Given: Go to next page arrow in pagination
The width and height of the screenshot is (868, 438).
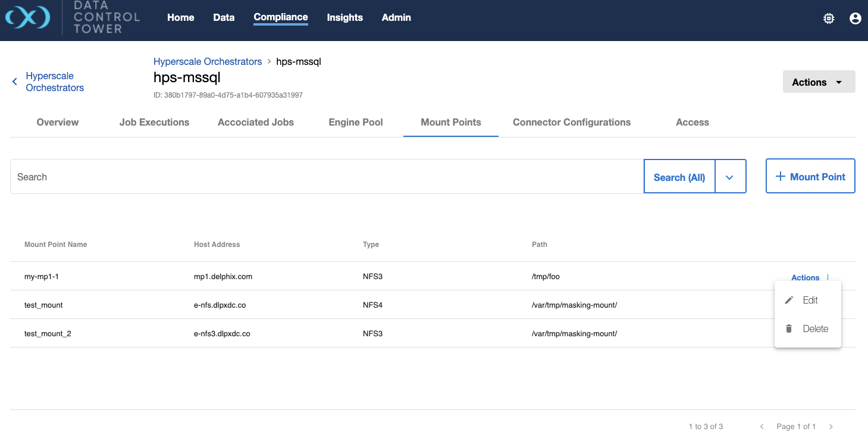Looking at the screenshot, I should [831, 427].
